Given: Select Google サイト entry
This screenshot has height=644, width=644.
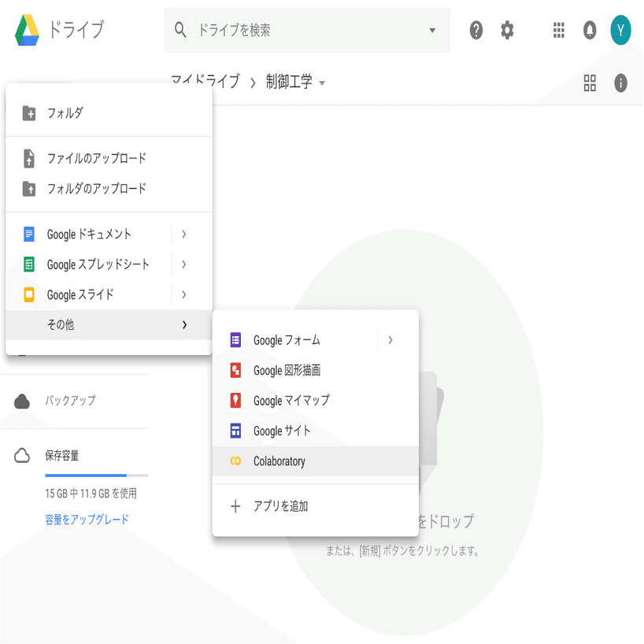Looking at the screenshot, I should [316, 431].
